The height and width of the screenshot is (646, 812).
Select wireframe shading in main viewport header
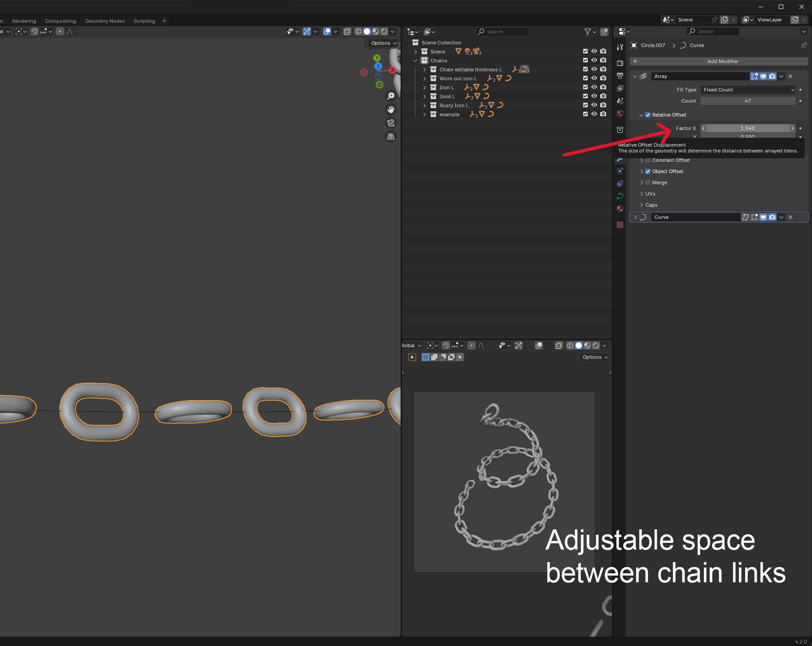(358, 31)
